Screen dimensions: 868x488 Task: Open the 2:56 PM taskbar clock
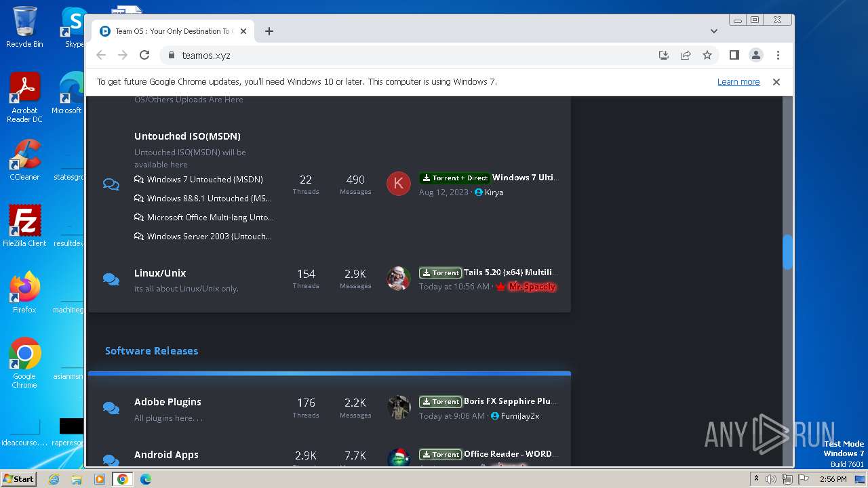(833, 479)
